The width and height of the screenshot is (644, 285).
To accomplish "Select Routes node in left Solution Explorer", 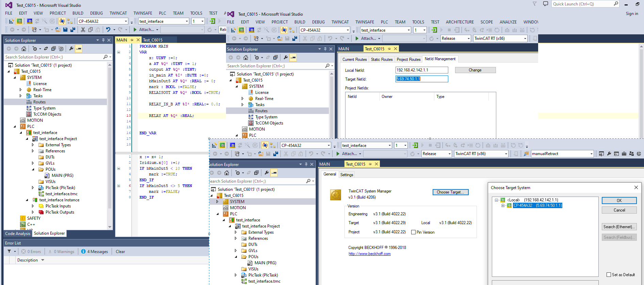I will pos(39,102).
